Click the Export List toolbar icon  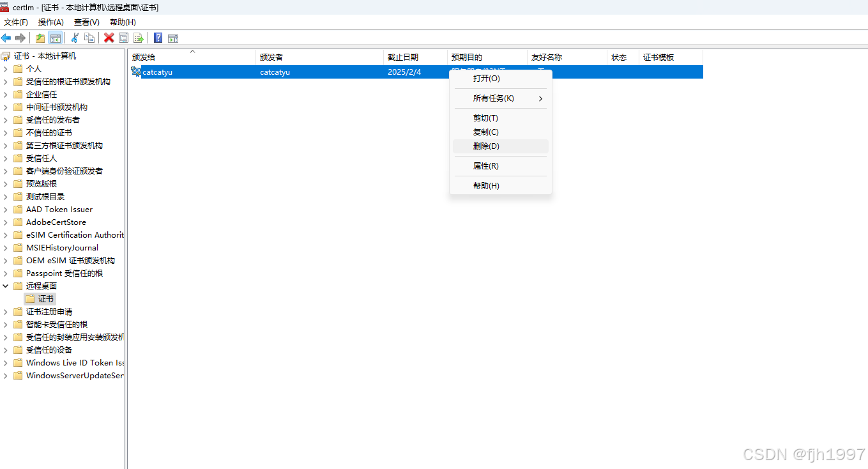tap(138, 38)
